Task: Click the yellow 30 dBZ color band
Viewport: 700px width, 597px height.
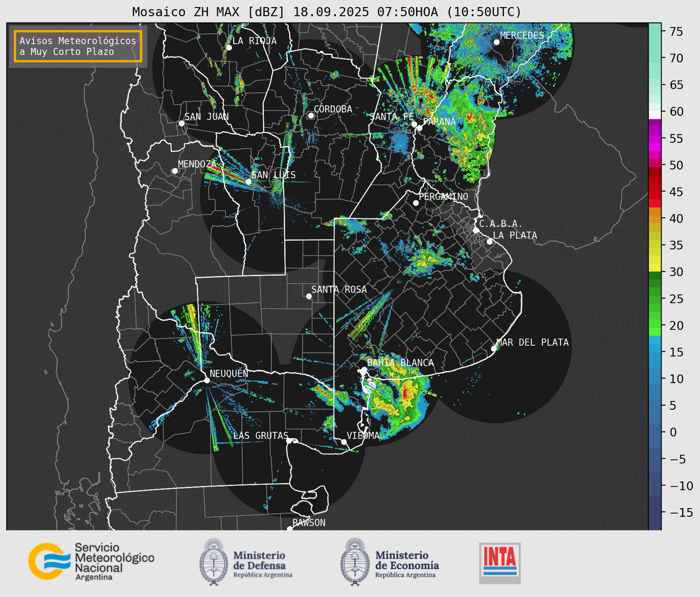Action: tap(655, 268)
